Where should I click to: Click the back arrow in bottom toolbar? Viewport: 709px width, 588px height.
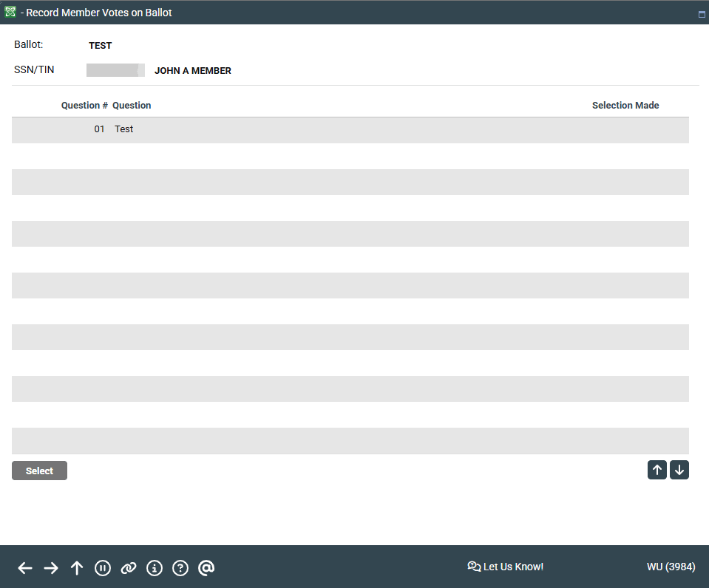tap(25, 568)
